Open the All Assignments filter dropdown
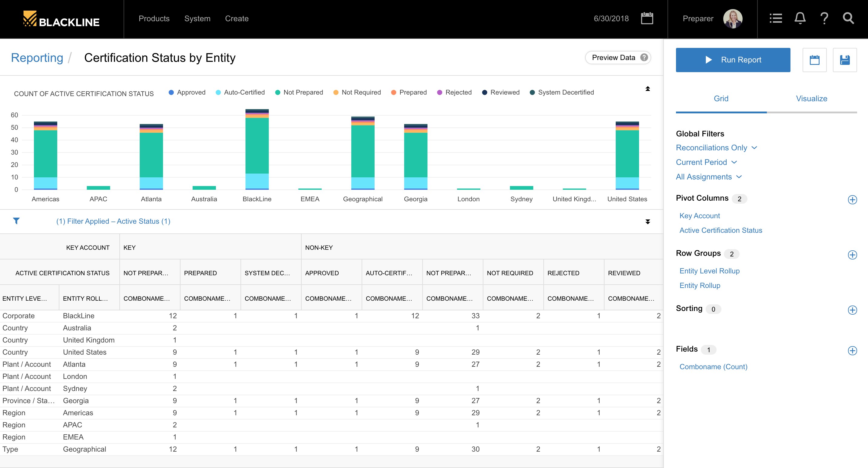This screenshot has width=868, height=468. (709, 177)
